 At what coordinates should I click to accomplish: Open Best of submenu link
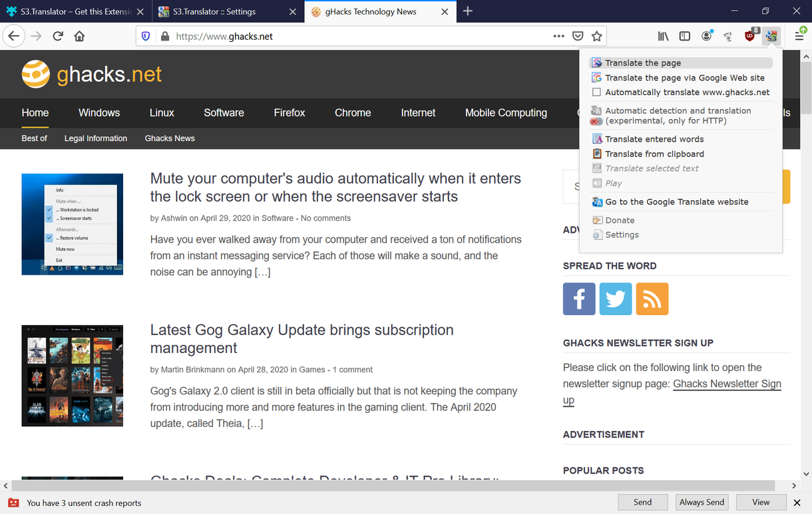tap(35, 138)
